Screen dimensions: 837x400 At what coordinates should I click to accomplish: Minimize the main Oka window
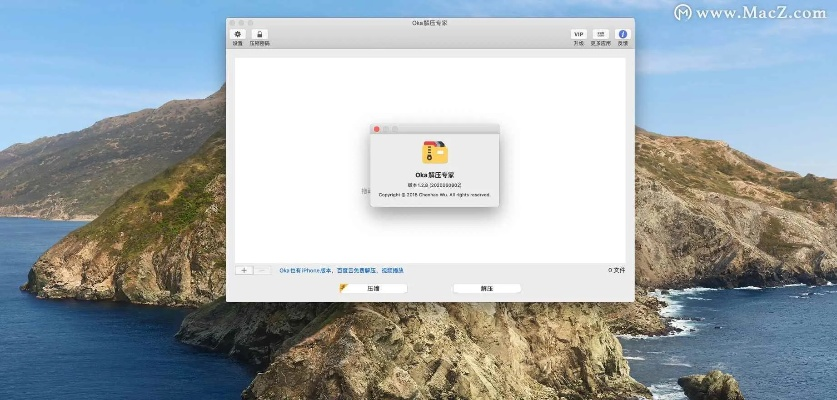(x=240, y=22)
